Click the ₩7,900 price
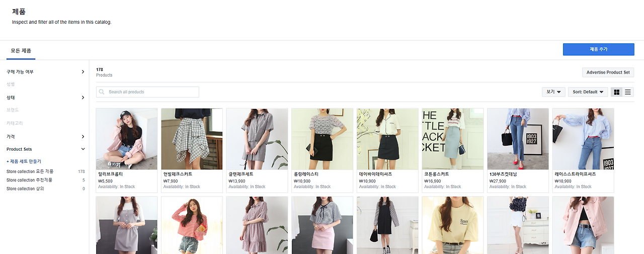This screenshot has width=644, height=254. 171,180
